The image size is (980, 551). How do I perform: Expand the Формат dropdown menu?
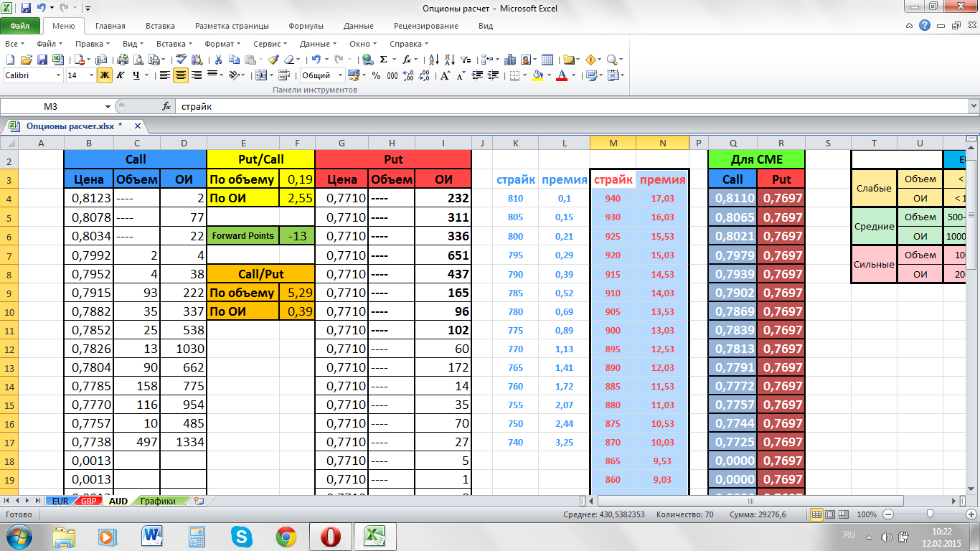223,44
